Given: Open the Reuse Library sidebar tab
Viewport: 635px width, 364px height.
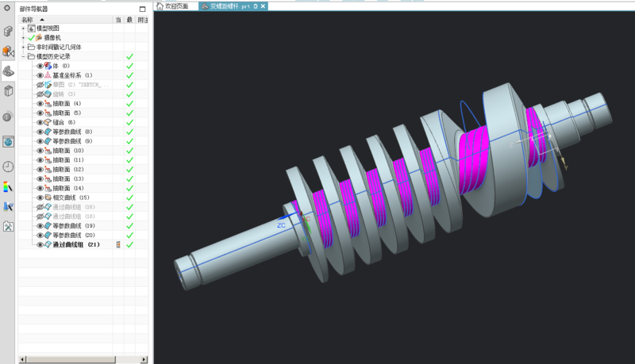Looking at the screenshot, I should [8, 91].
